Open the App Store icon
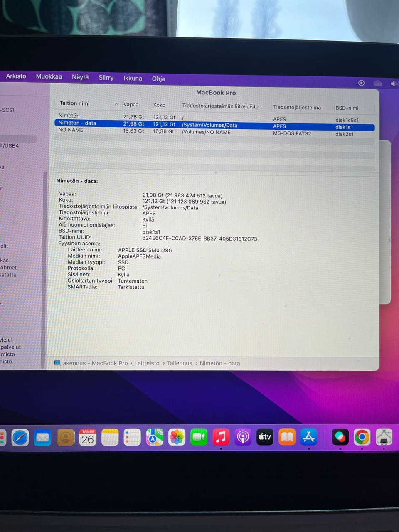The image size is (399, 532). click(x=309, y=437)
